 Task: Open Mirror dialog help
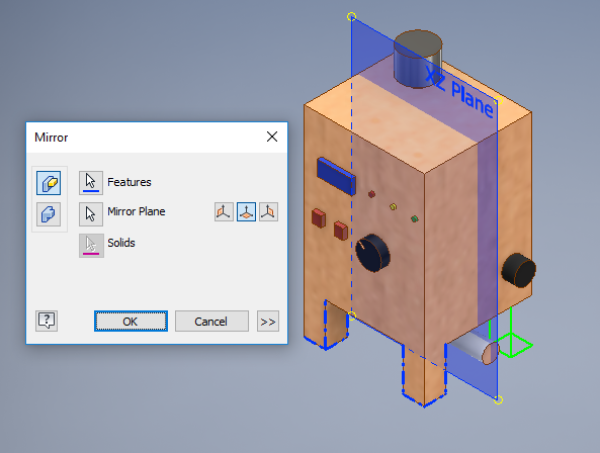click(47, 321)
